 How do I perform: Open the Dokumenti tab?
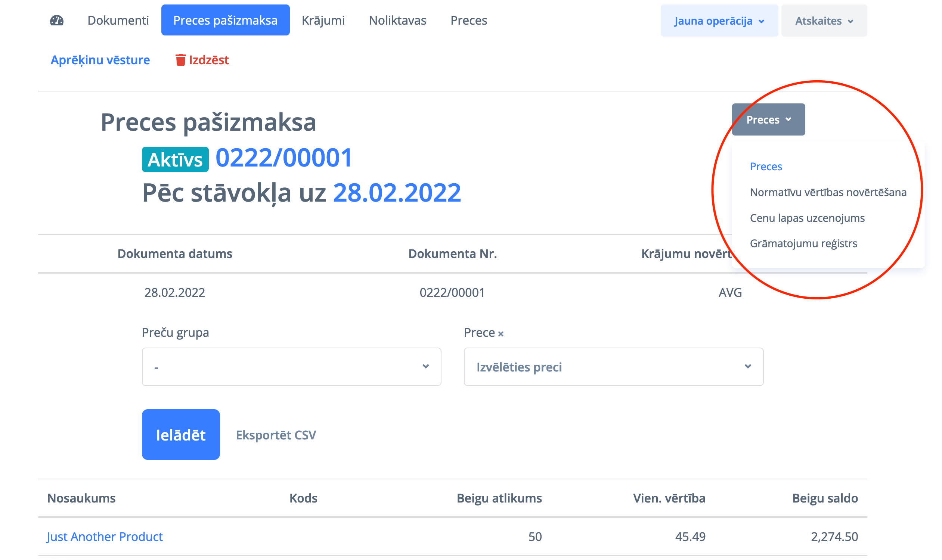(x=118, y=21)
